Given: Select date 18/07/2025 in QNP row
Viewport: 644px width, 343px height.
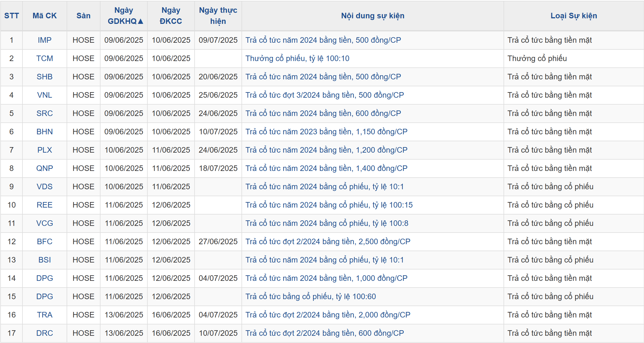Looking at the screenshot, I should click(218, 168).
